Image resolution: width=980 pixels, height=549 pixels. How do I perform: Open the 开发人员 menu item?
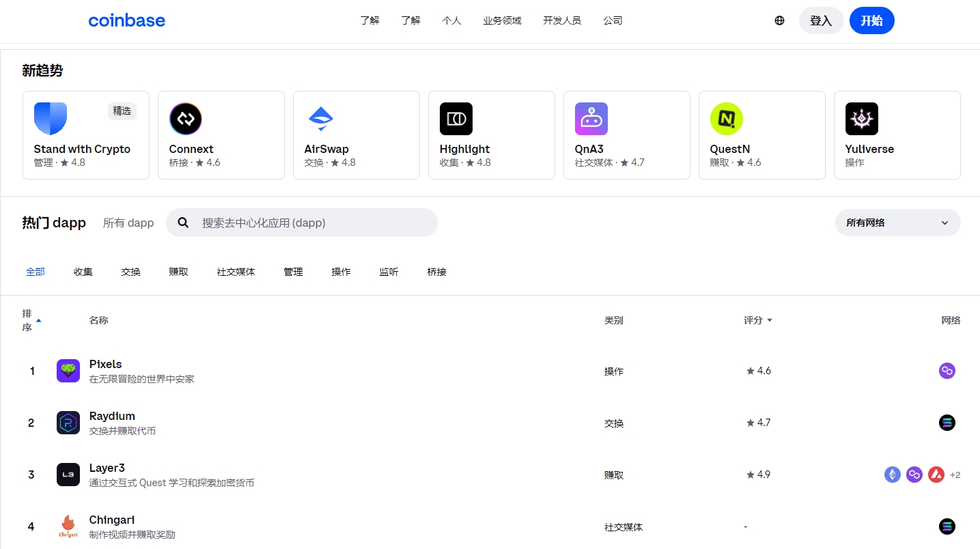(x=561, y=20)
